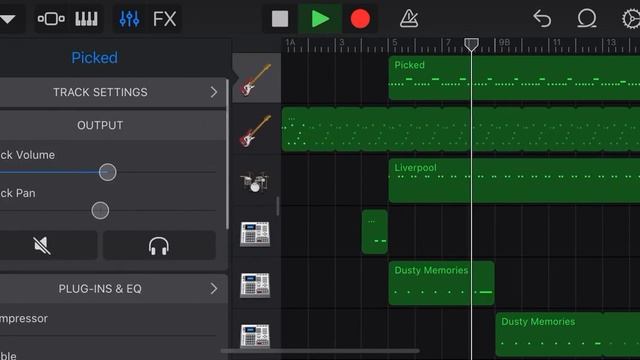This screenshot has width=640, height=360.
Task: Jump to bar 3 on the ruler
Action: coord(342,42)
